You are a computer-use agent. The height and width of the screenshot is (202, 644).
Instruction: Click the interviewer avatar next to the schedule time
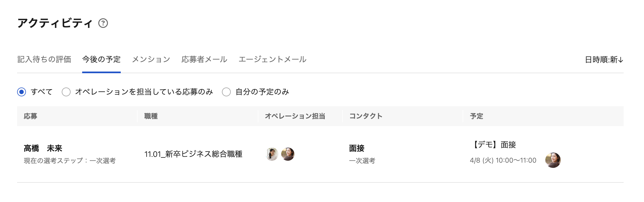(x=553, y=160)
